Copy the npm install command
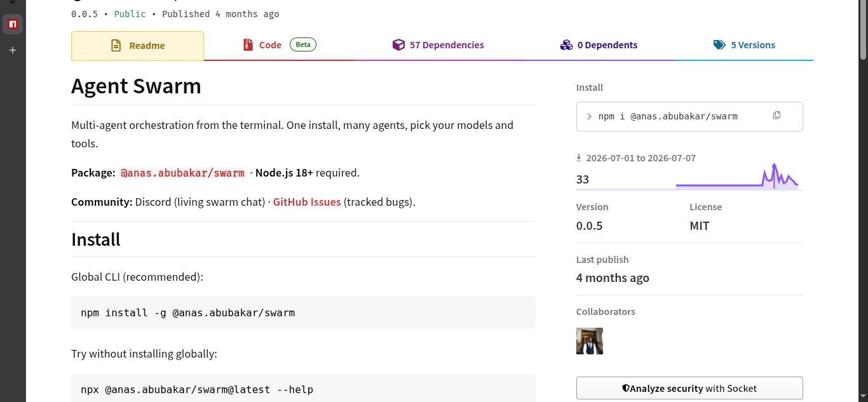The height and width of the screenshot is (402, 868). 776,116
